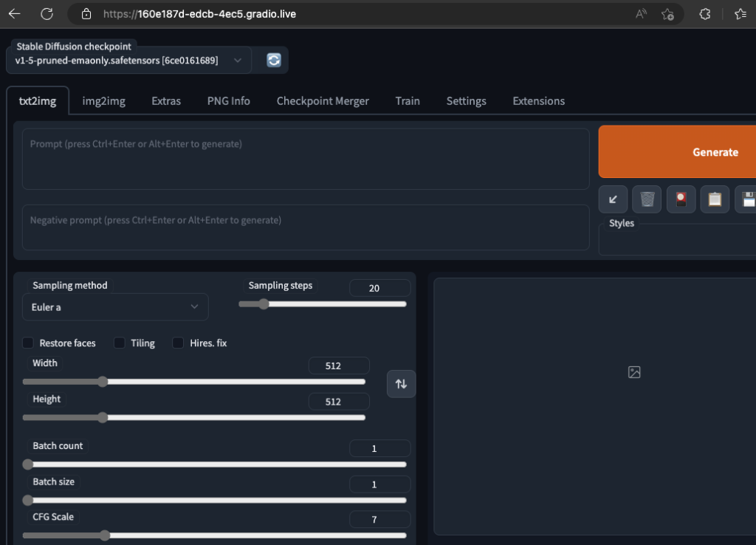Open extra networks with the red card icon
756x545 pixels.
[681, 199]
